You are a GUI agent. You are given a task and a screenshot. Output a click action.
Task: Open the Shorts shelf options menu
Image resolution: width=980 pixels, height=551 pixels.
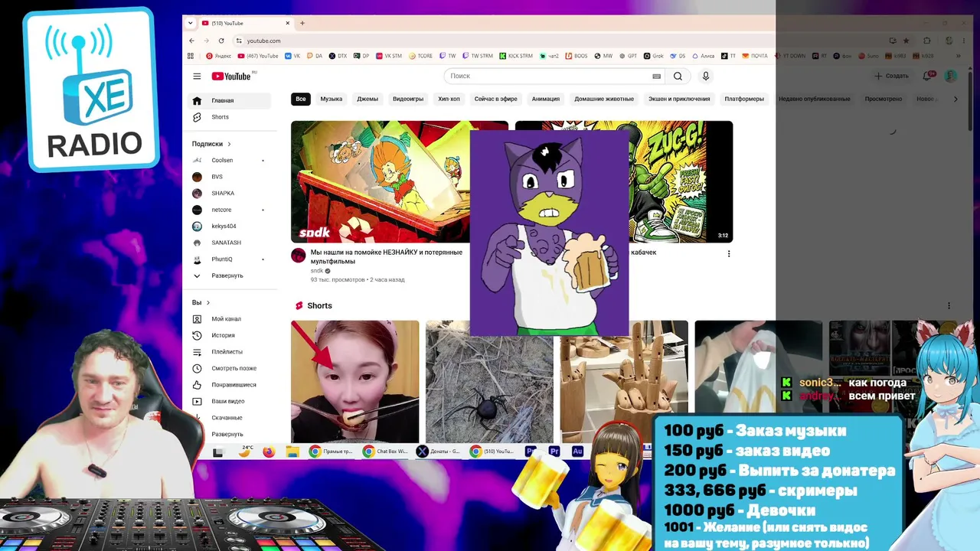tap(949, 305)
